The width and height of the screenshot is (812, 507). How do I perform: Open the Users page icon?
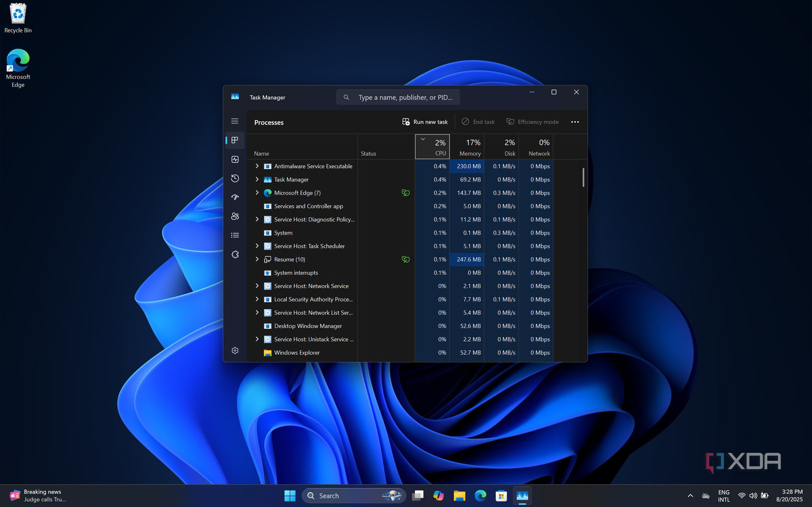(235, 216)
